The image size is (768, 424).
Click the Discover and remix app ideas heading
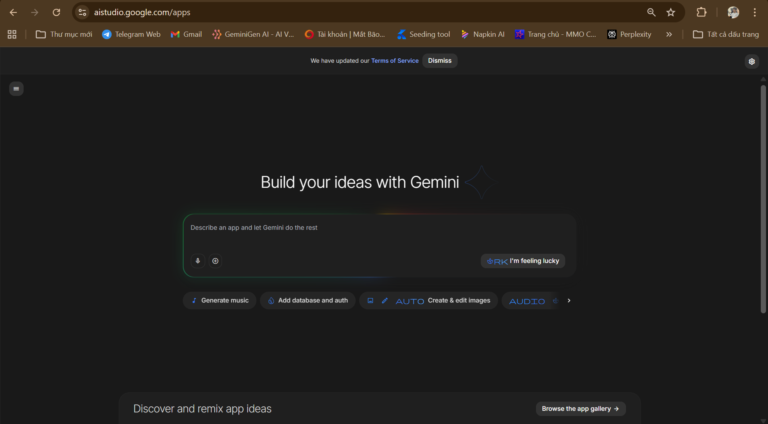[202, 409]
